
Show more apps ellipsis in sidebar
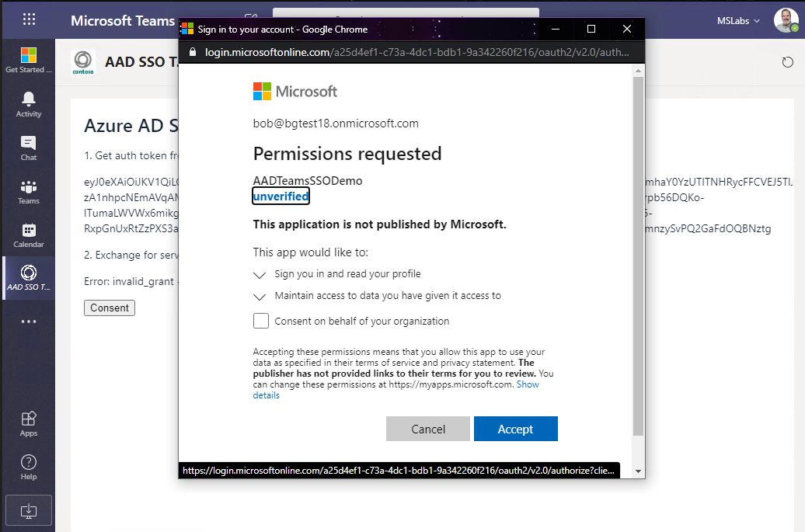point(29,322)
